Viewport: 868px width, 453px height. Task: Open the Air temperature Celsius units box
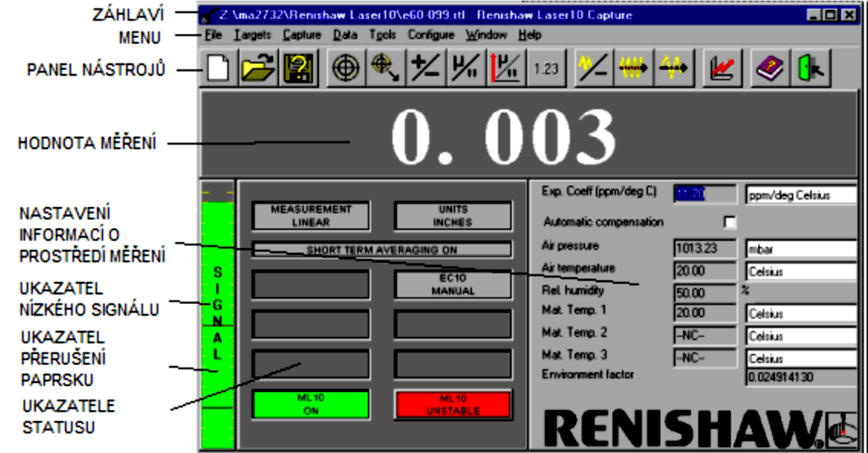tap(800, 271)
